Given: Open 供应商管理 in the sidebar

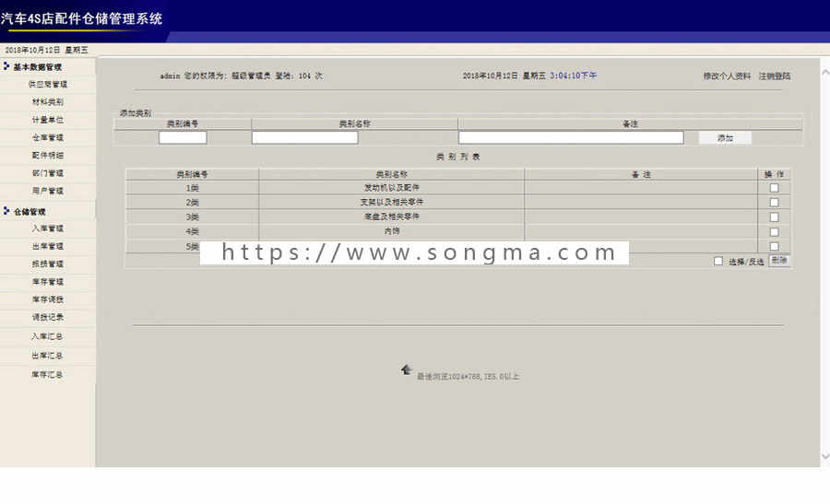Looking at the screenshot, I should coord(48,84).
